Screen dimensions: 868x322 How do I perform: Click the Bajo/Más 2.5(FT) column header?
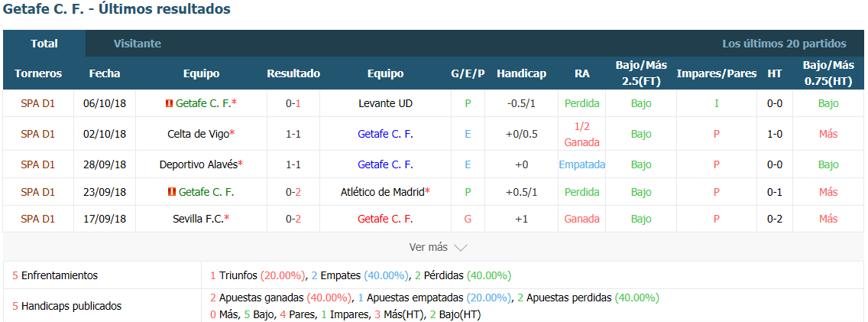(x=641, y=73)
